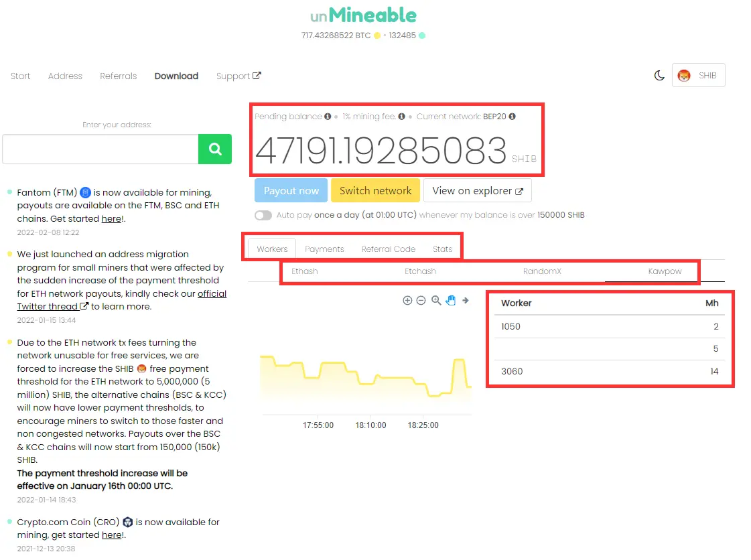
Task: Open the Start menu item
Action: click(x=20, y=76)
